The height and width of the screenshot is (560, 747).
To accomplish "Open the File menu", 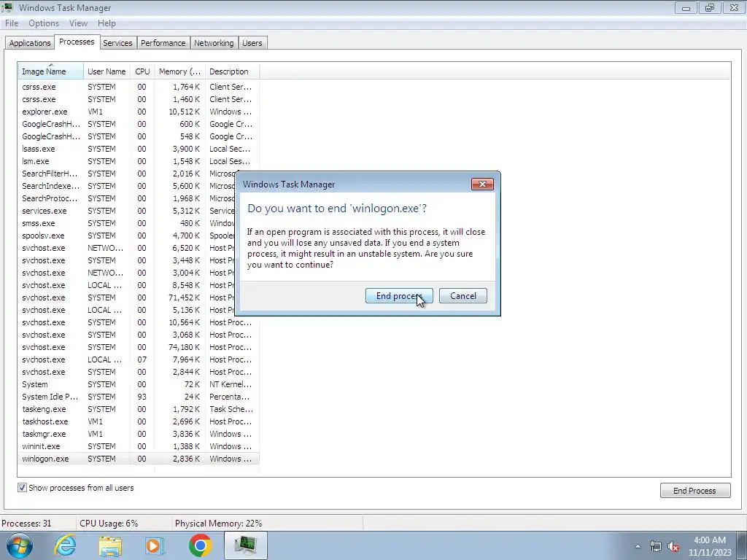I will pyautogui.click(x=12, y=23).
